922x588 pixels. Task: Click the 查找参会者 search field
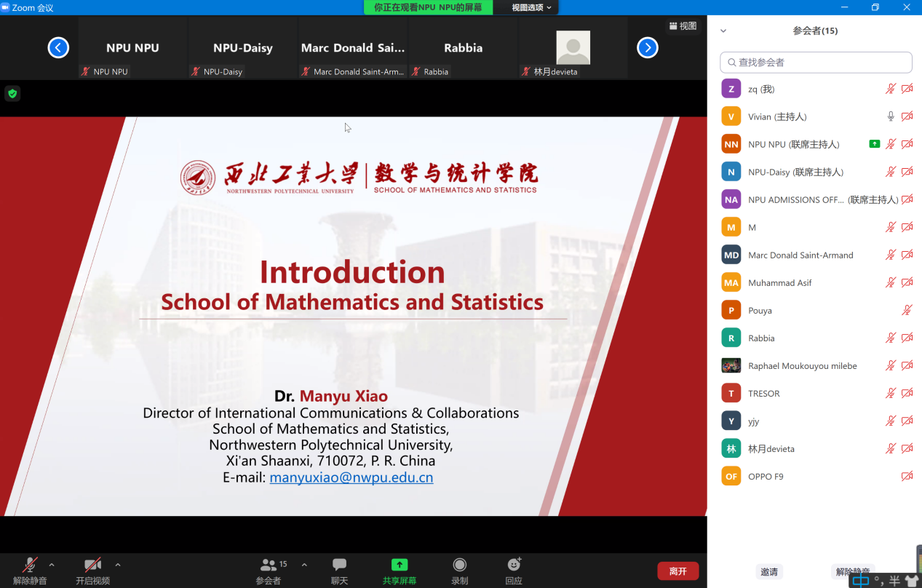[x=816, y=63]
